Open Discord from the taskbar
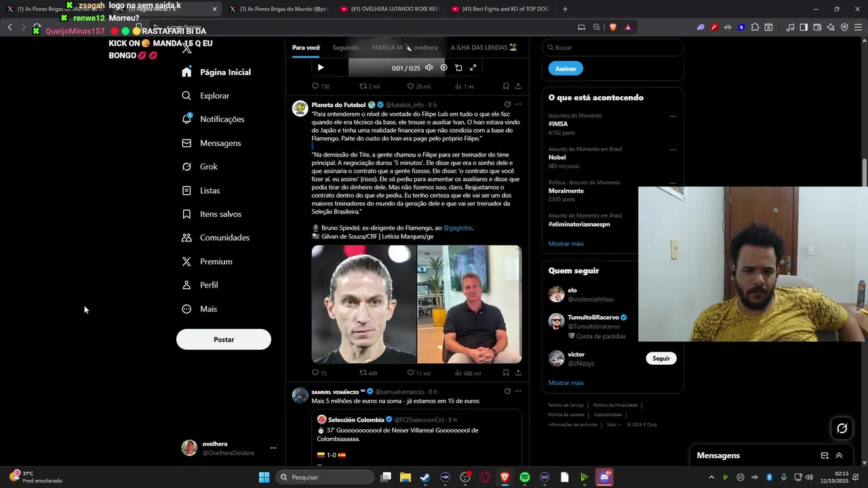This screenshot has height=488, width=868. pyautogui.click(x=604, y=477)
